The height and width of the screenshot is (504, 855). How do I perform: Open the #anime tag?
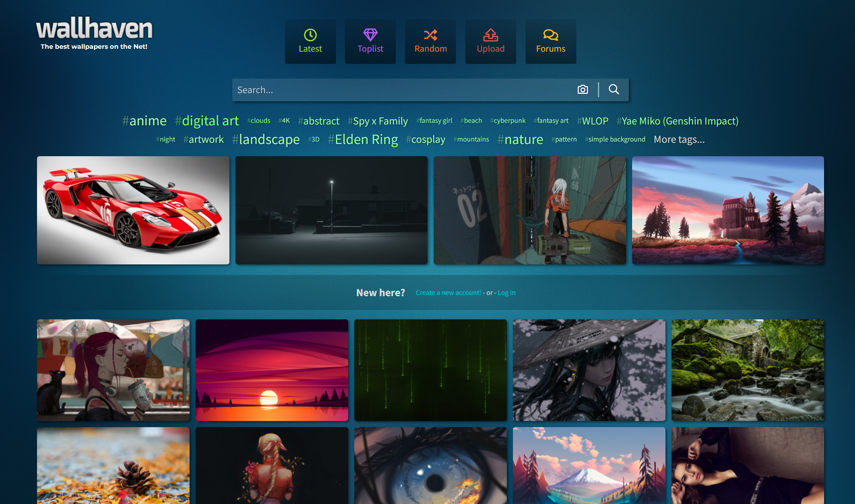pos(144,121)
